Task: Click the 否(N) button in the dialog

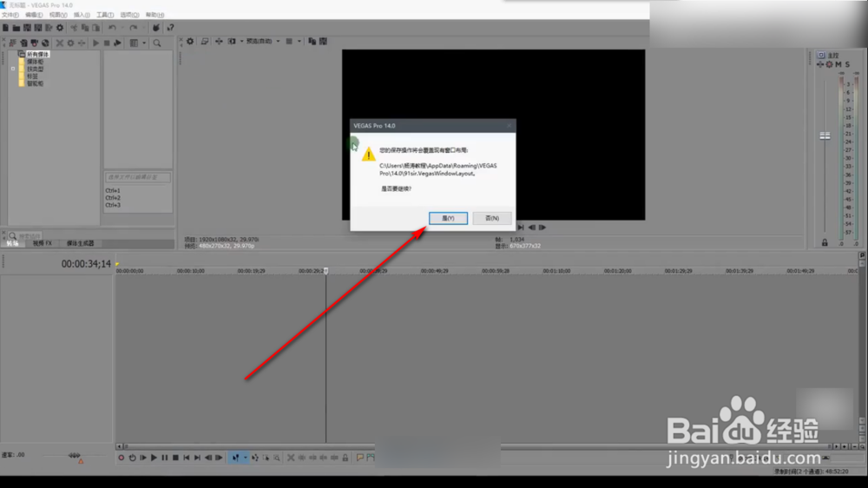Action: (491, 218)
